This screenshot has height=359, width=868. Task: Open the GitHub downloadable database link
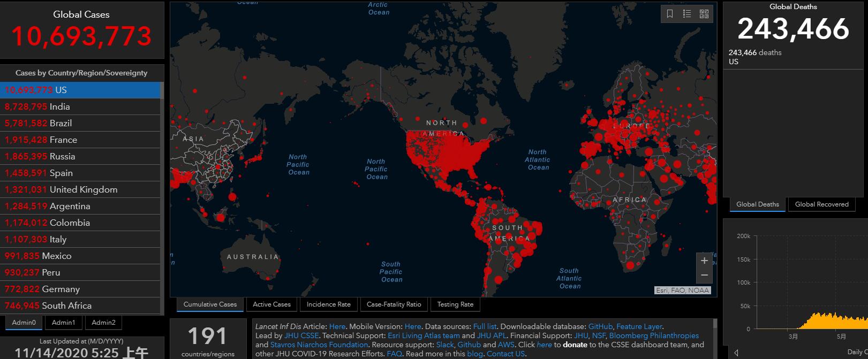pos(600,326)
